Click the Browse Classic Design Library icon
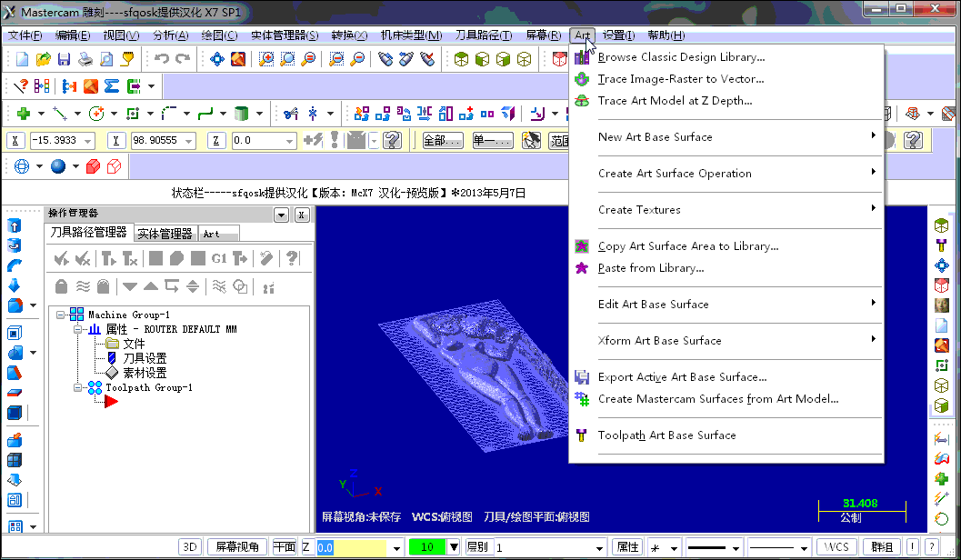Screen dimensions: 961x560 582,57
